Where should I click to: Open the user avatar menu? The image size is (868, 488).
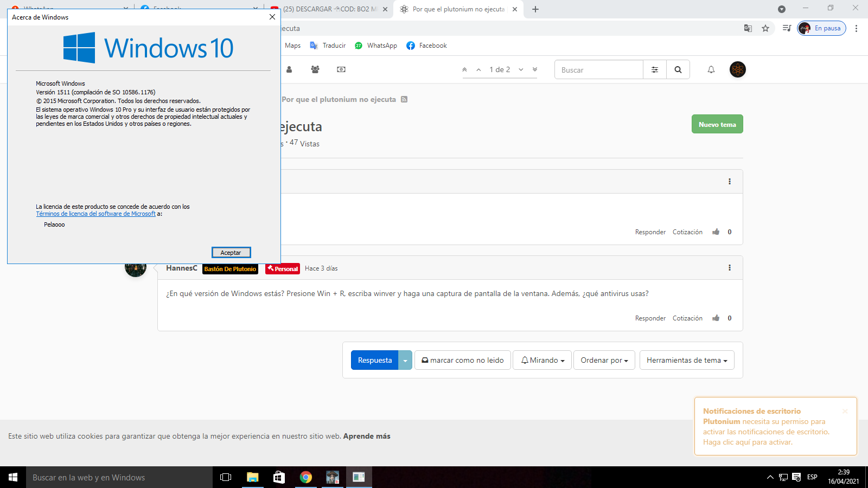pos(738,69)
